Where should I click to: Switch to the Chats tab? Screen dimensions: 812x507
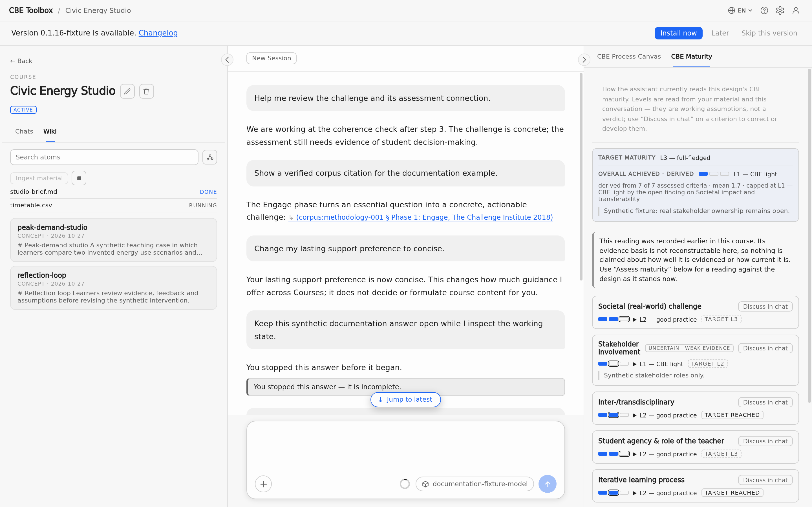click(x=24, y=132)
